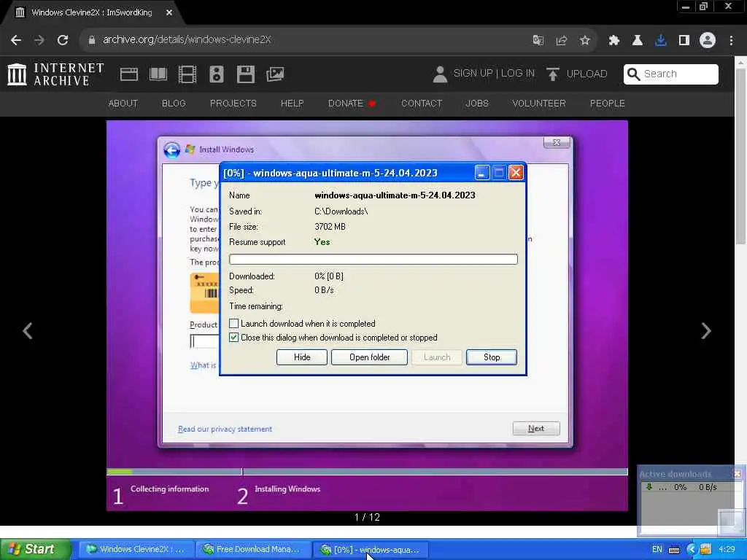Image resolution: width=747 pixels, height=560 pixels.
Task: Click the Internet Archive logo
Action: pos(55,74)
